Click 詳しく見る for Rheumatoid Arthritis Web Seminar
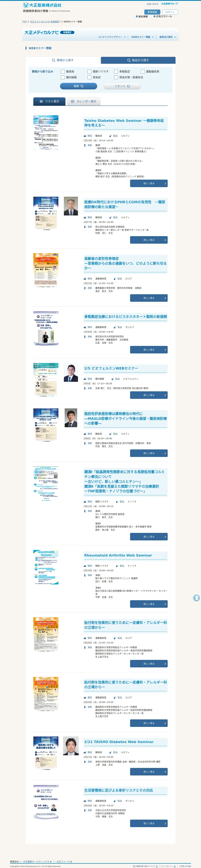 [x=149, y=604]
